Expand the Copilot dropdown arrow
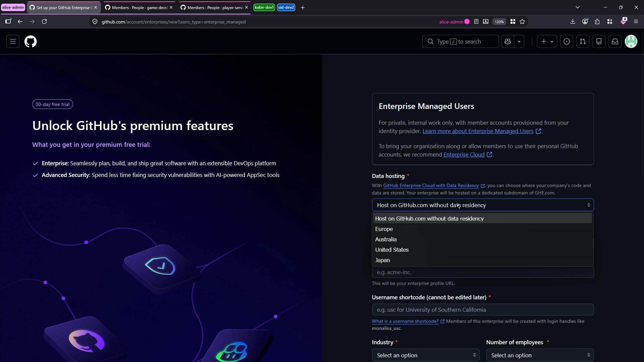The width and height of the screenshot is (644, 362). [519, 42]
